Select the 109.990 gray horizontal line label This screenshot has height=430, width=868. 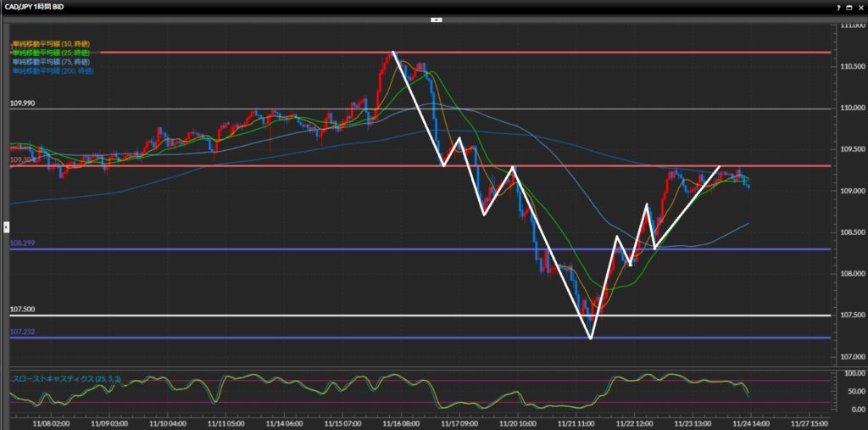click(22, 103)
